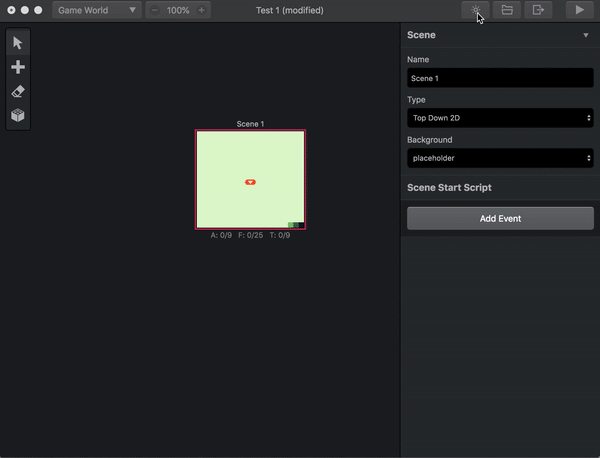Open the project folder icon
The image size is (600, 458).
tap(507, 10)
